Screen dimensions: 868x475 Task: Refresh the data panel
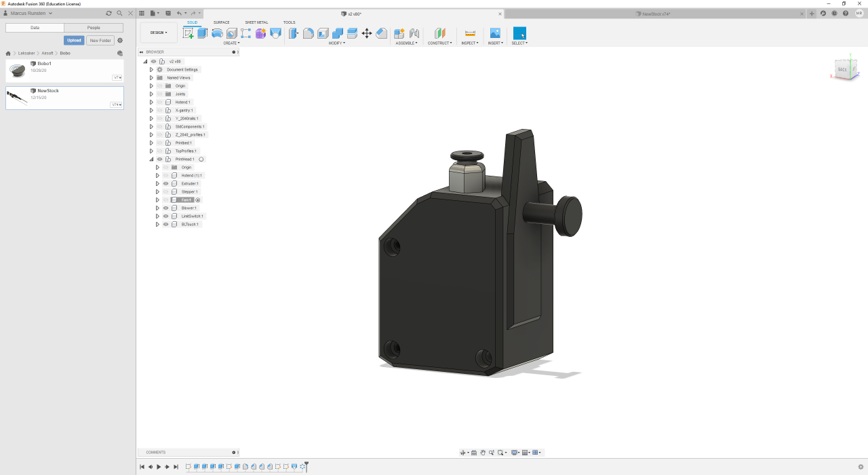pyautogui.click(x=109, y=13)
